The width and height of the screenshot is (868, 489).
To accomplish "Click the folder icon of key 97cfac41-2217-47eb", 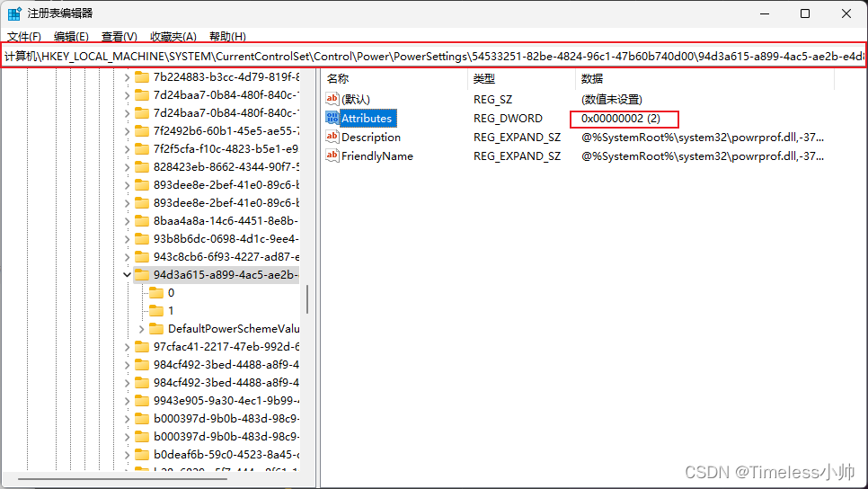I will point(142,347).
